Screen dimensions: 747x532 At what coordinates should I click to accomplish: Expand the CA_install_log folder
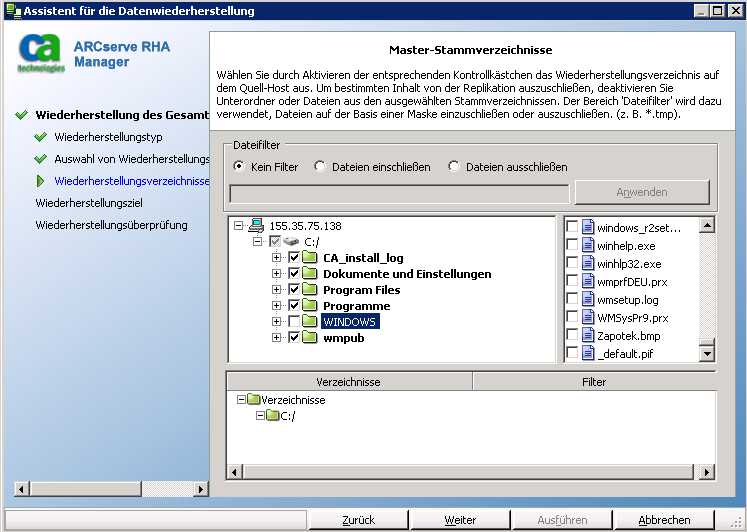click(x=276, y=258)
